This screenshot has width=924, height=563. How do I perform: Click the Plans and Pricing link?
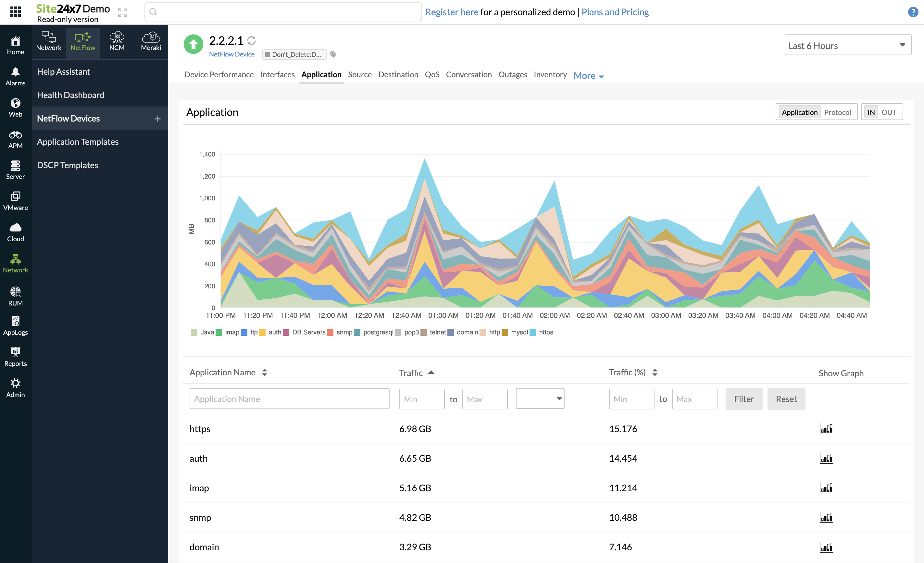coord(615,12)
